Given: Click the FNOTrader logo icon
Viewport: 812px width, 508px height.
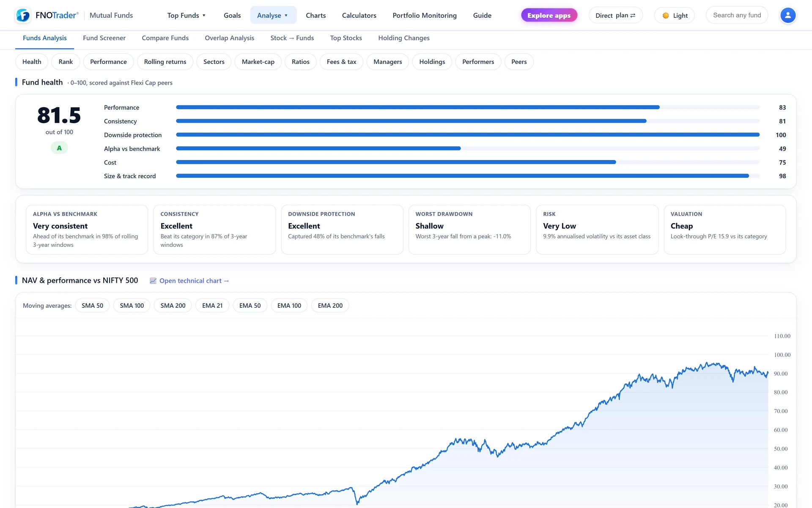Looking at the screenshot, I should (23, 15).
